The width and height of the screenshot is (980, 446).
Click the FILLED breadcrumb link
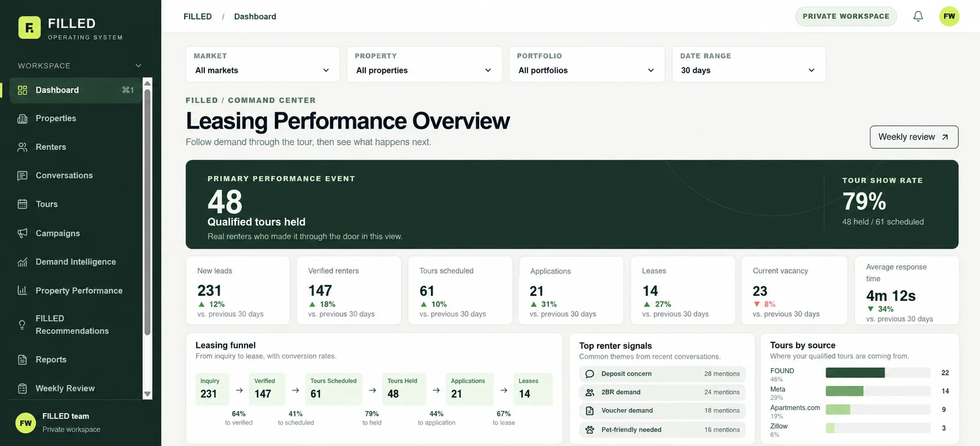pyautogui.click(x=198, y=16)
